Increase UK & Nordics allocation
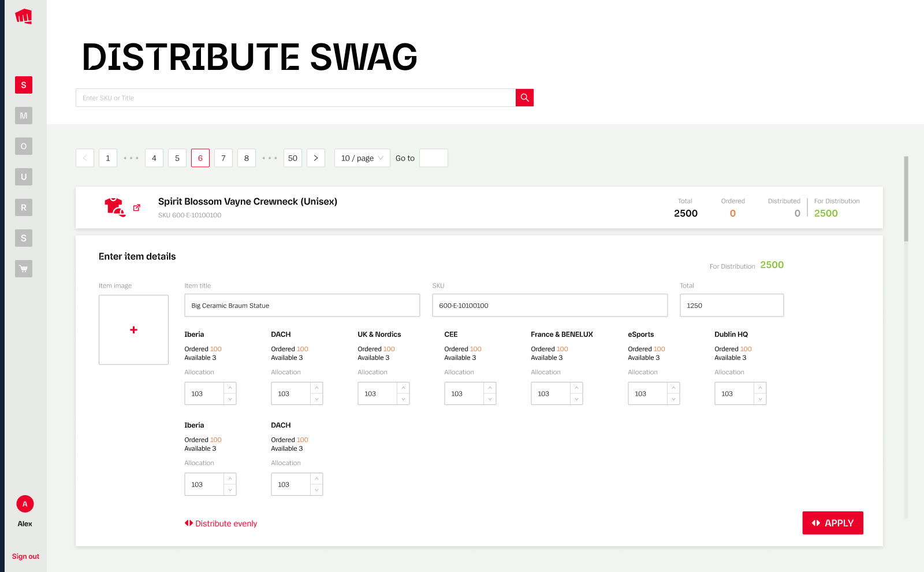Screen dimensions: 924x572 pos(403,388)
